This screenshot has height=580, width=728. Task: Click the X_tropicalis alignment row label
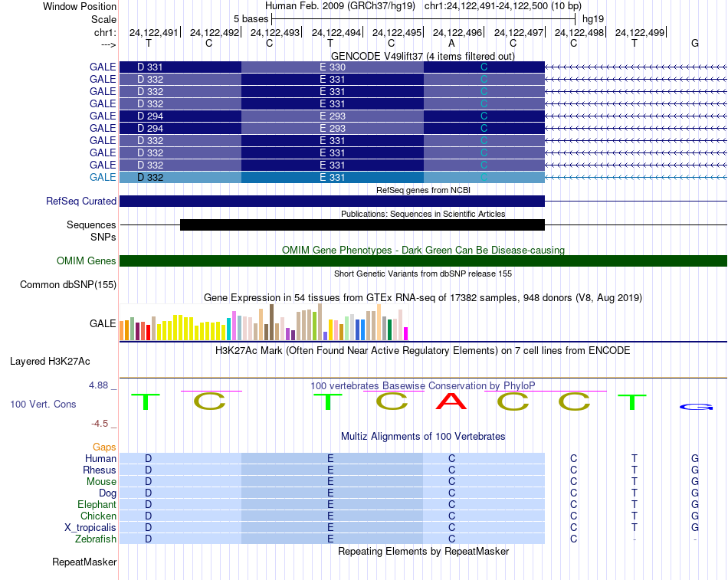[90, 528]
